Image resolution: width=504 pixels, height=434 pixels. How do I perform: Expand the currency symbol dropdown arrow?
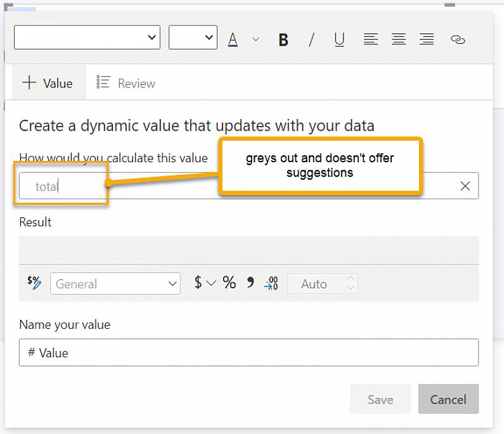[211, 283]
